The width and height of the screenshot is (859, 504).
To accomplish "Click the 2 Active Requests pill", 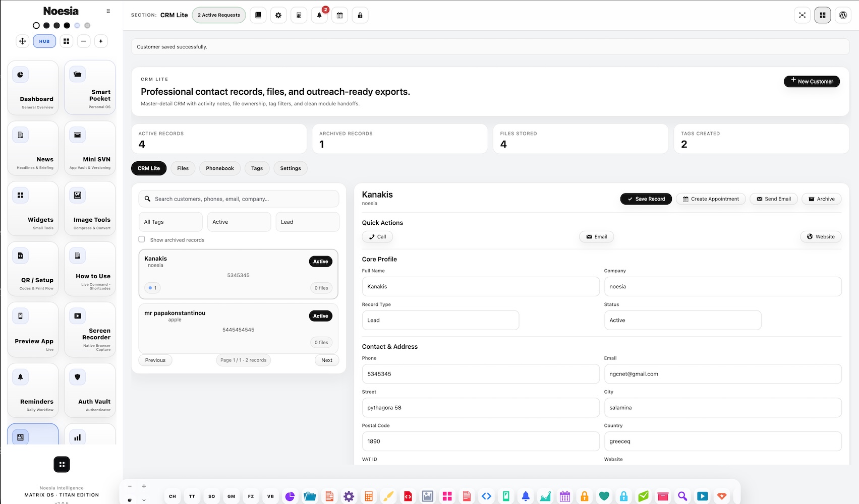I will (x=219, y=15).
